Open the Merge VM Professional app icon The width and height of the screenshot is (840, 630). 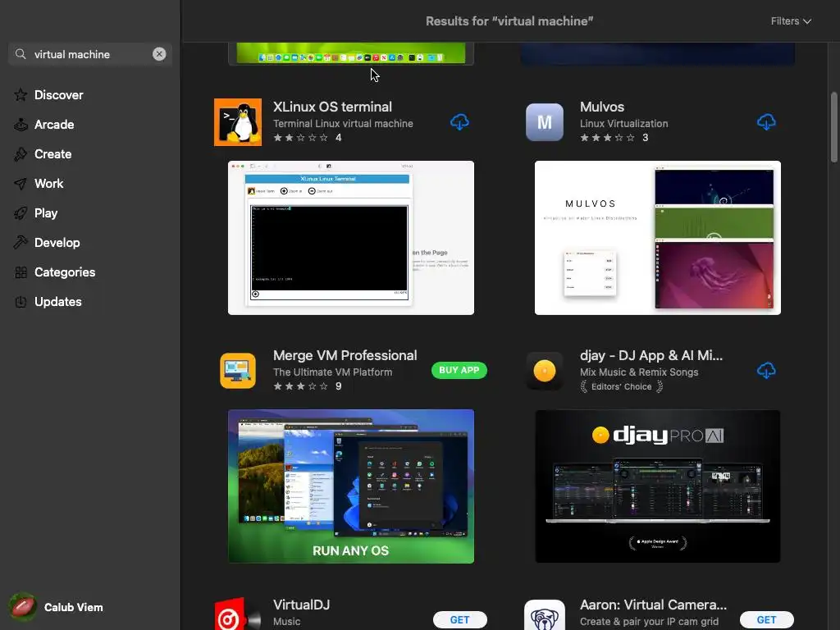(238, 371)
